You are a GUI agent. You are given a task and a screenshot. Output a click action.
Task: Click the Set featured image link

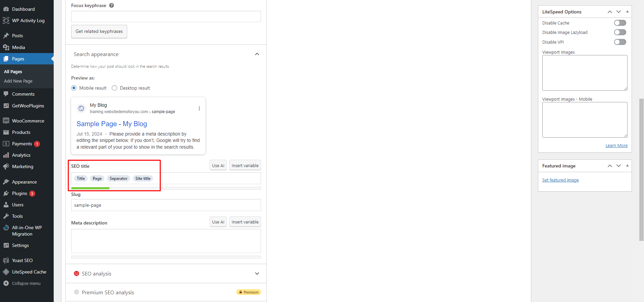[x=560, y=180]
